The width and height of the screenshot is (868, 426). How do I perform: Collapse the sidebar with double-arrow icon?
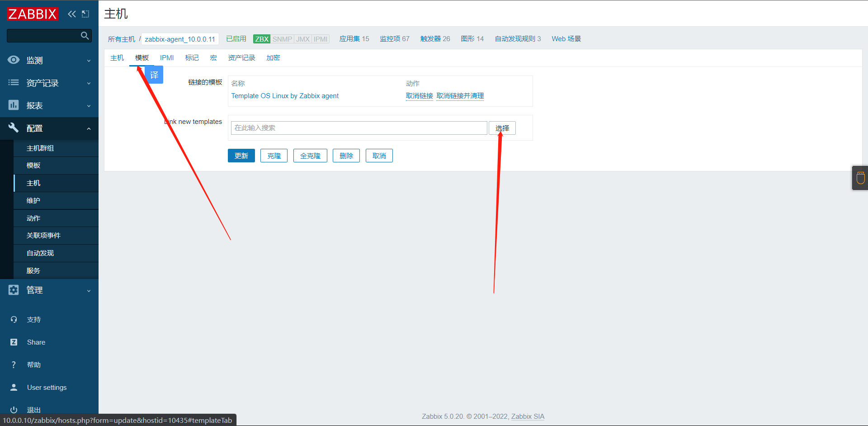pos(72,14)
